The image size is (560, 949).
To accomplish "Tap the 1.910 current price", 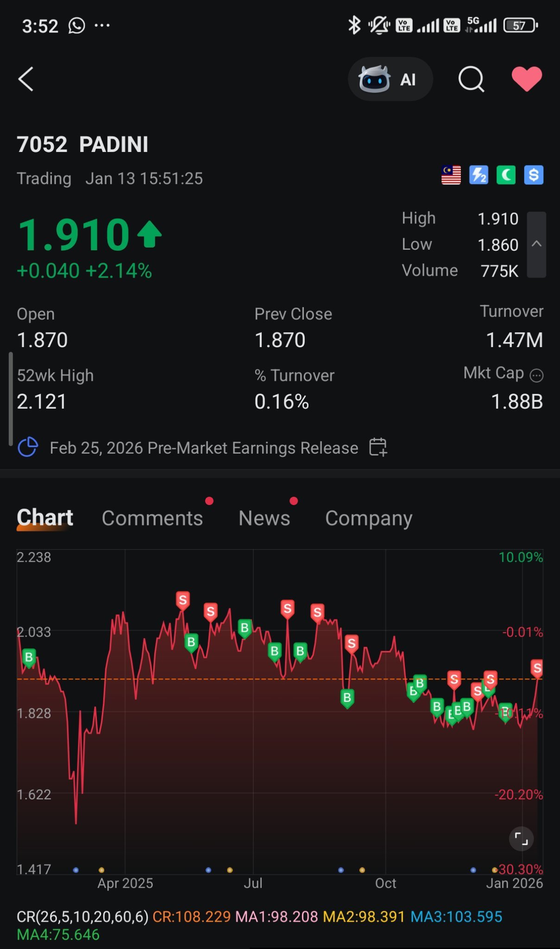I will click(x=73, y=234).
